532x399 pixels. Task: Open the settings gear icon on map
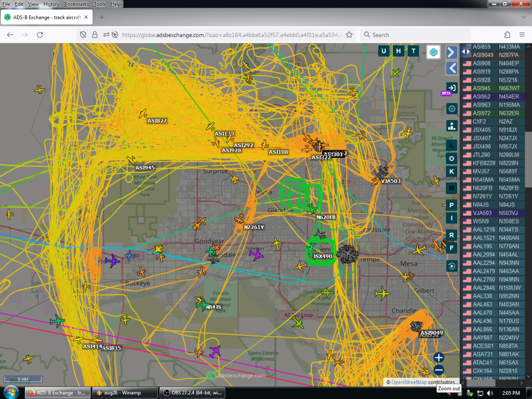451,109
